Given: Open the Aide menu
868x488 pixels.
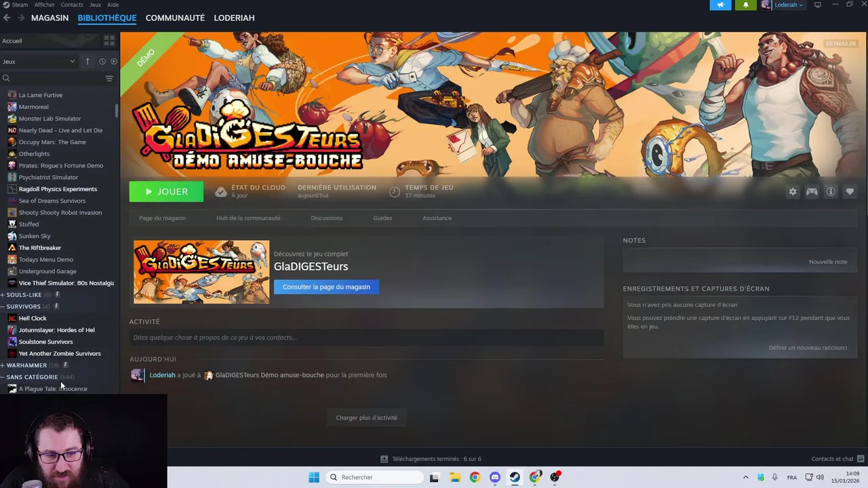Looking at the screenshot, I should [113, 5].
